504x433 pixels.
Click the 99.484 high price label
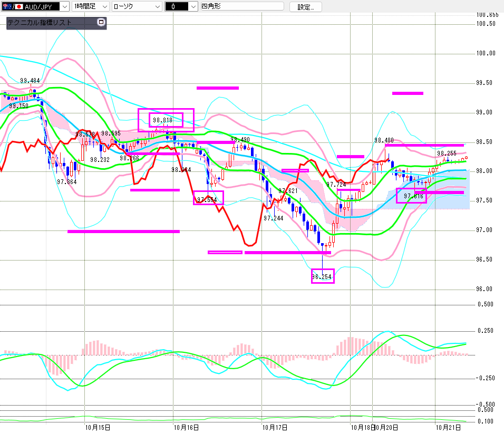click(30, 81)
